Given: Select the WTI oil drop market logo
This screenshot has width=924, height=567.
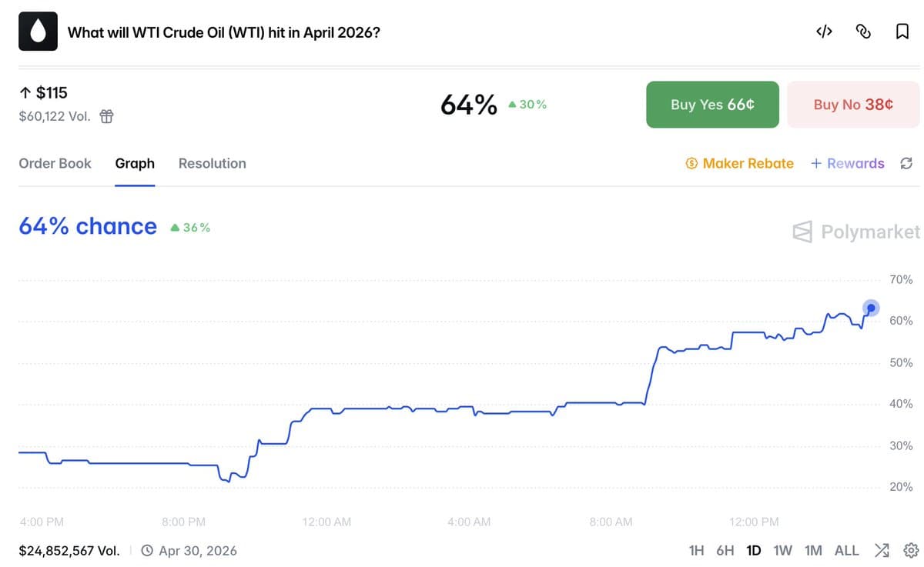Looking at the screenshot, I should pyautogui.click(x=38, y=31).
